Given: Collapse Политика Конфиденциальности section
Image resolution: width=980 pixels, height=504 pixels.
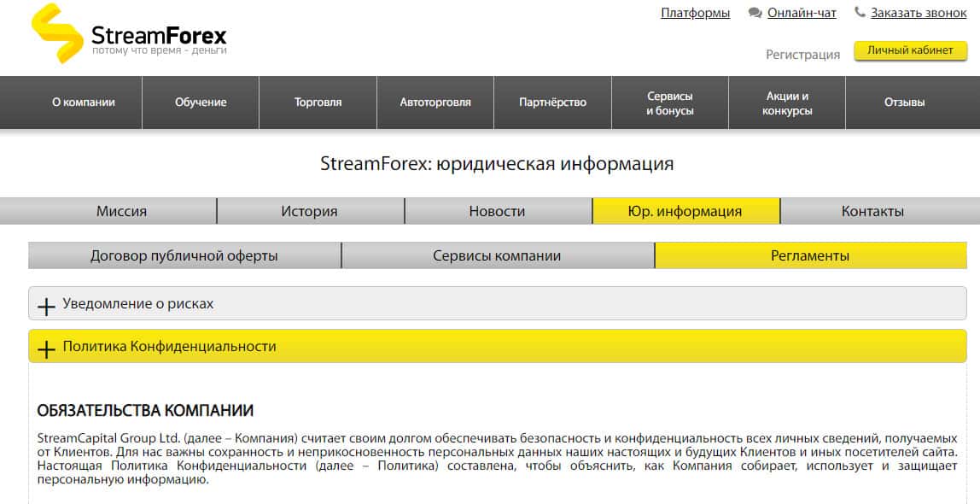Looking at the screenshot, I should [47, 348].
